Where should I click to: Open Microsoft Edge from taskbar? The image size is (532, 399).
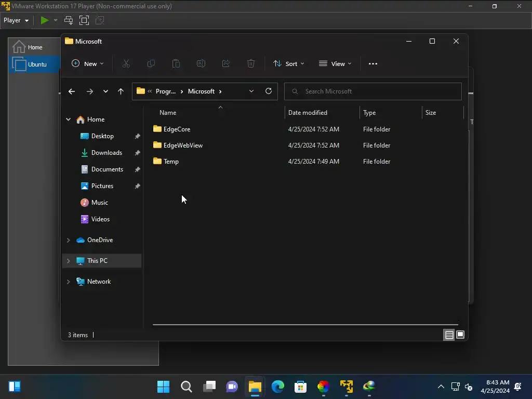(278, 387)
